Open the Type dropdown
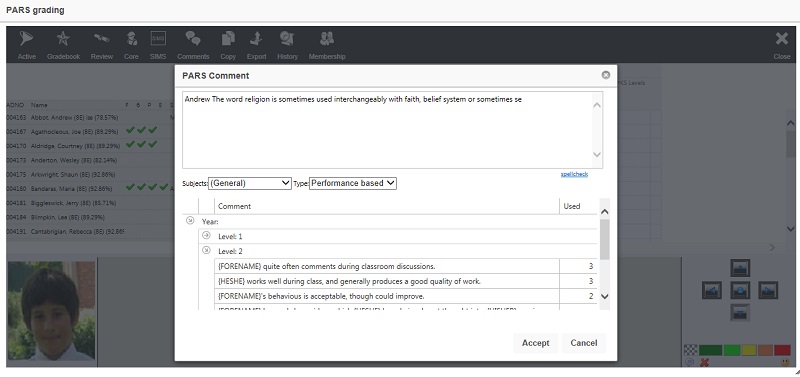This screenshot has width=800, height=378. pyautogui.click(x=353, y=183)
